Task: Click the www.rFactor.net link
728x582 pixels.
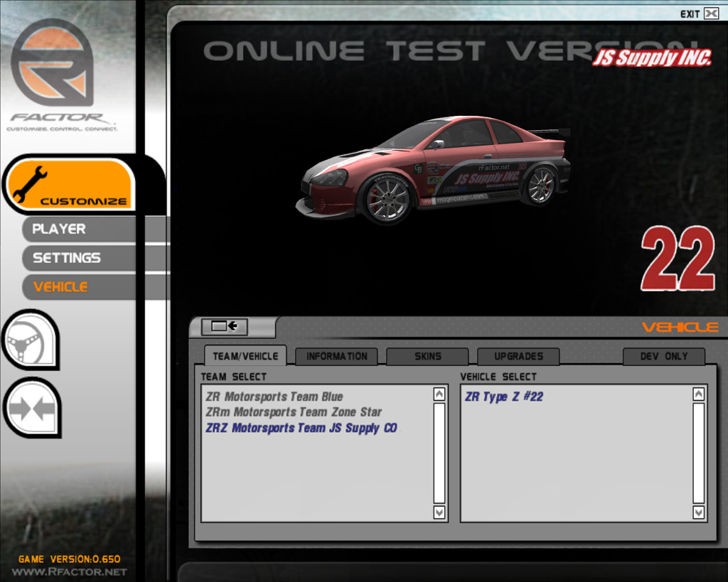Action: [70, 572]
